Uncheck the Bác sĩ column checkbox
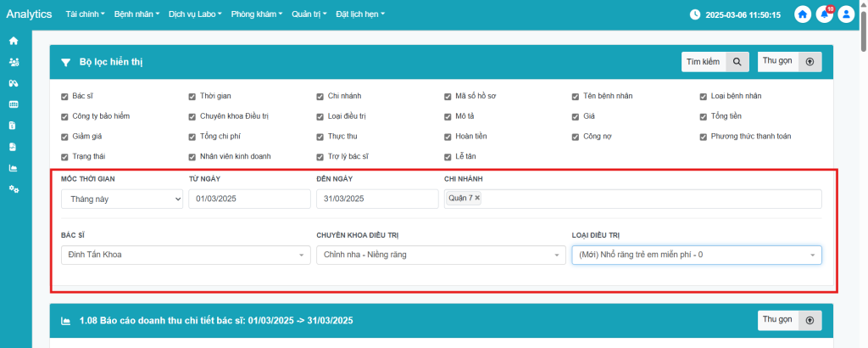The height and width of the screenshot is (348, 868). [64, 96]
